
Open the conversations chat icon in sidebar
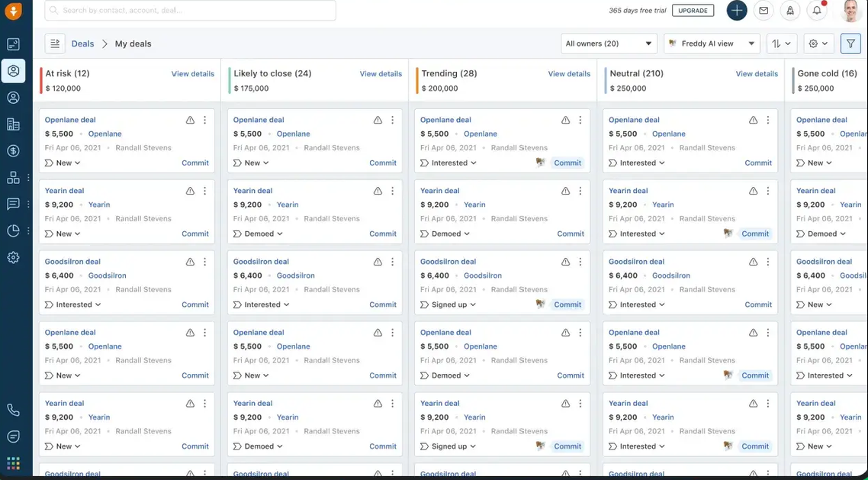pos(13,204)
